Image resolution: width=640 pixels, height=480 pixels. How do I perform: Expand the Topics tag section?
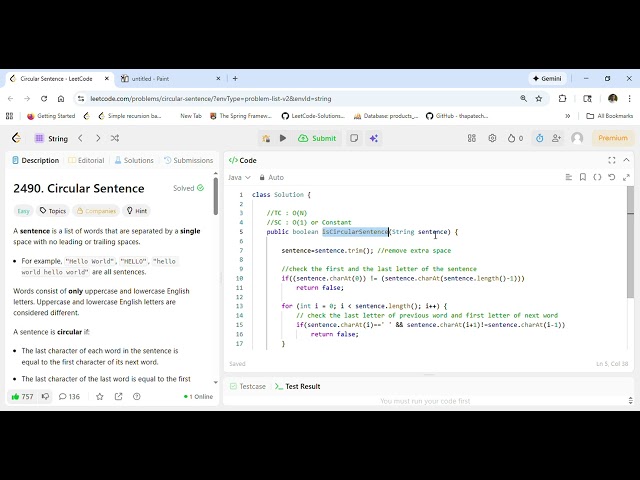[53, 211]
